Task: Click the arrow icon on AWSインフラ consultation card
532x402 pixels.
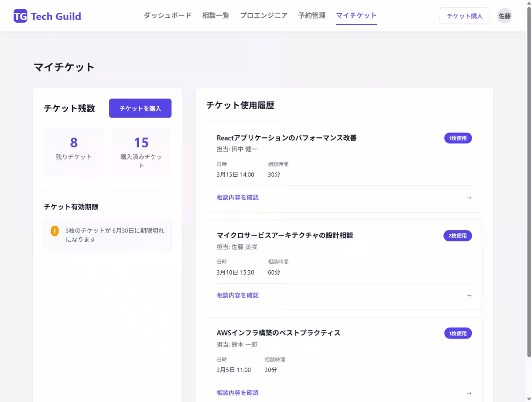Action: 469,392
